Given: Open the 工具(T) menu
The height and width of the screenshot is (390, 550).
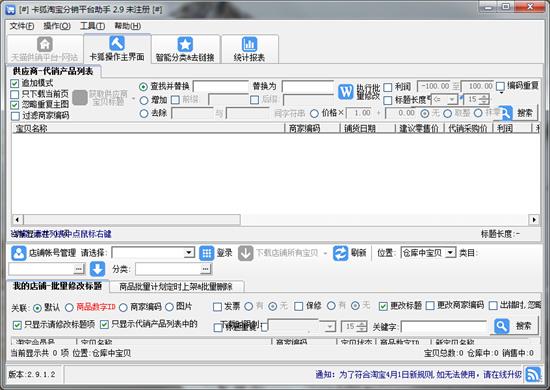Looking at the screenshot, I should [92, 26].
